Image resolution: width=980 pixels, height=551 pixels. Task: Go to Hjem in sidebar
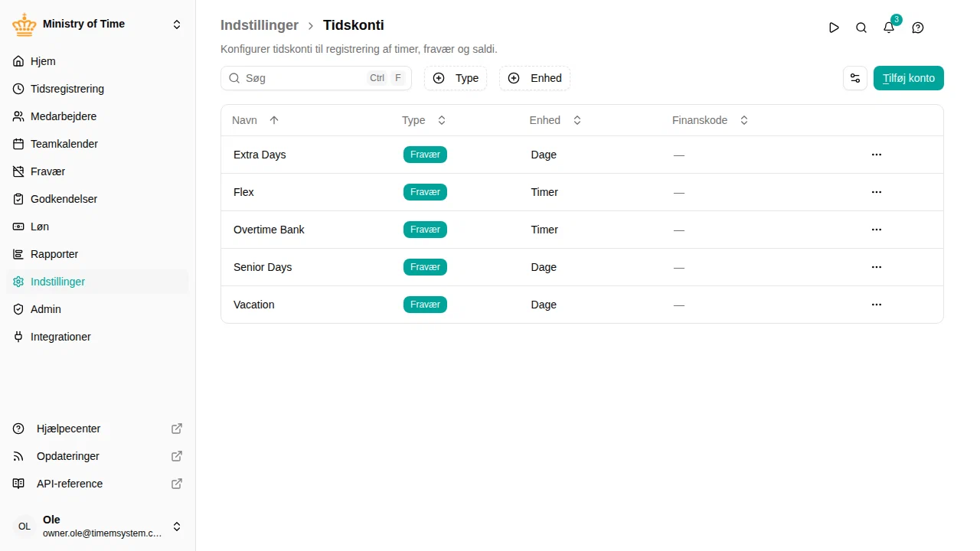pyautogui.click(x=97, y=61)
